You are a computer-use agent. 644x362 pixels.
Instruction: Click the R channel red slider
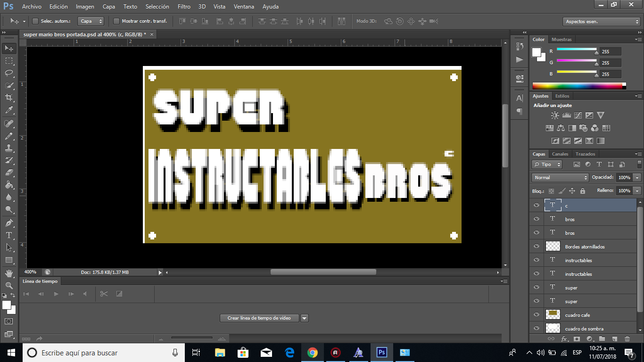click(577, 49)
